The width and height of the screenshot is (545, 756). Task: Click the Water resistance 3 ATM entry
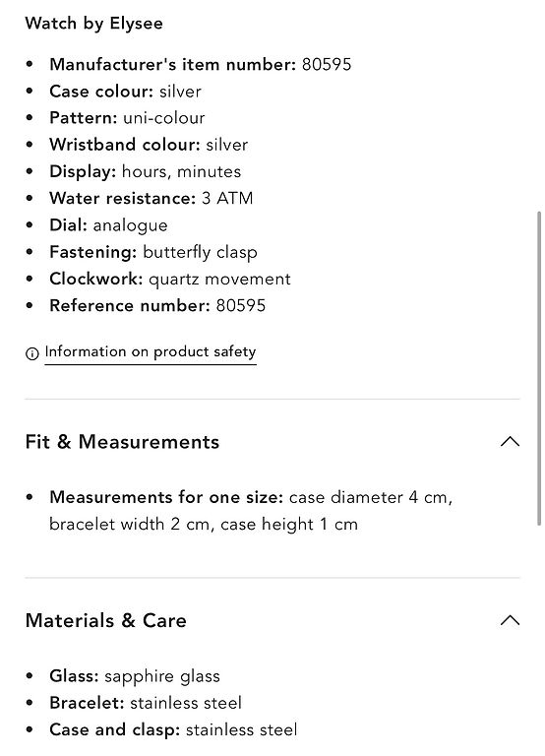pyautogui.click(x=151, y=198)
